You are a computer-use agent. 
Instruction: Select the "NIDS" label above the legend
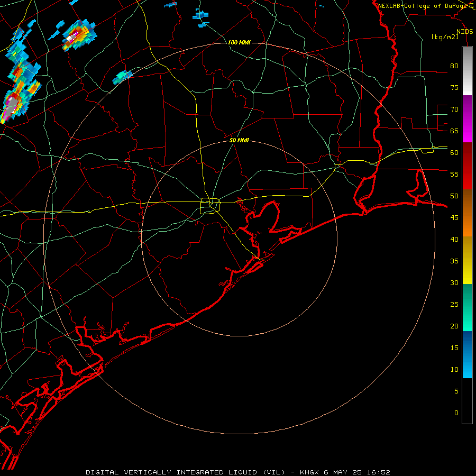pos(465,32)
